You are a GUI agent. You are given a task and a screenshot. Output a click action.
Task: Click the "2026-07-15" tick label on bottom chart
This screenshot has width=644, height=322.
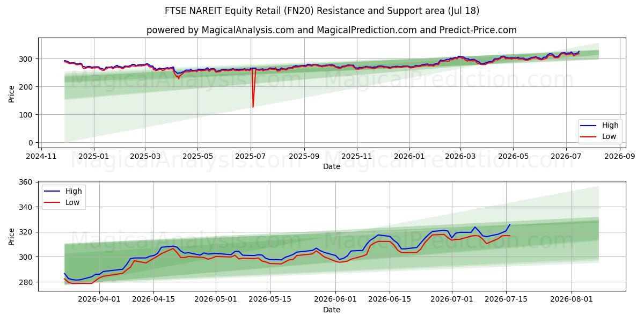pos(506,298)
